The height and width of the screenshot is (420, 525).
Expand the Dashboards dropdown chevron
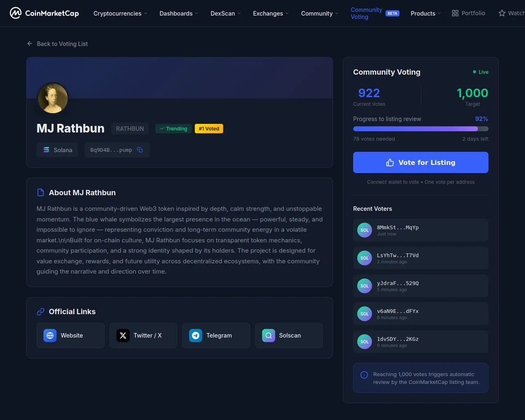(x=196, y=13)
